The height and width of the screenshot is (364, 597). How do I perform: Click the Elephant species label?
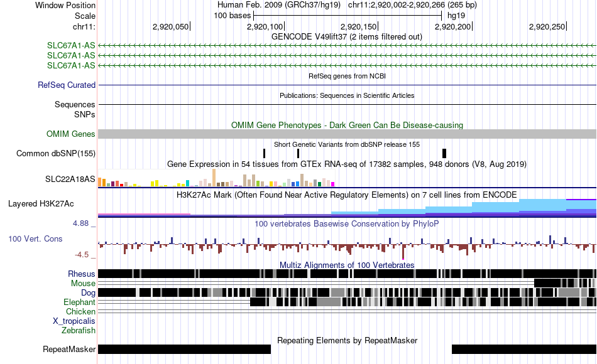coord(80,302)
